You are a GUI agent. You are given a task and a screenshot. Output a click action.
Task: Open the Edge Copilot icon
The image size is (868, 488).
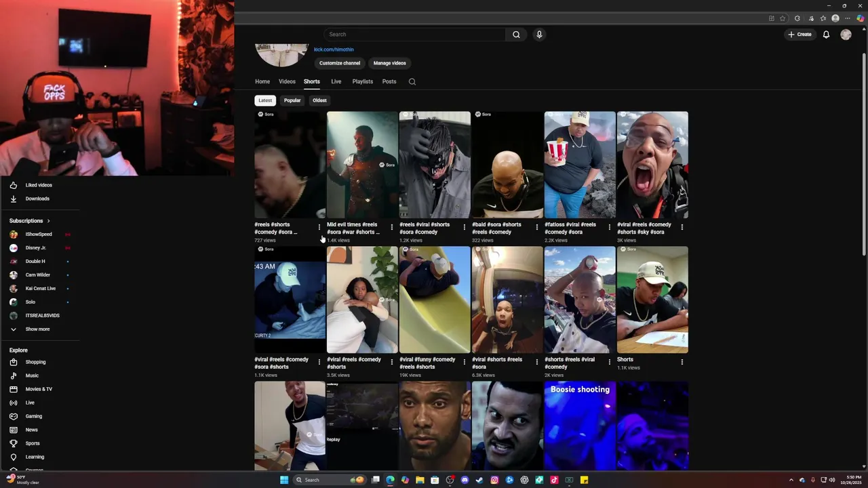click(861, 18)
